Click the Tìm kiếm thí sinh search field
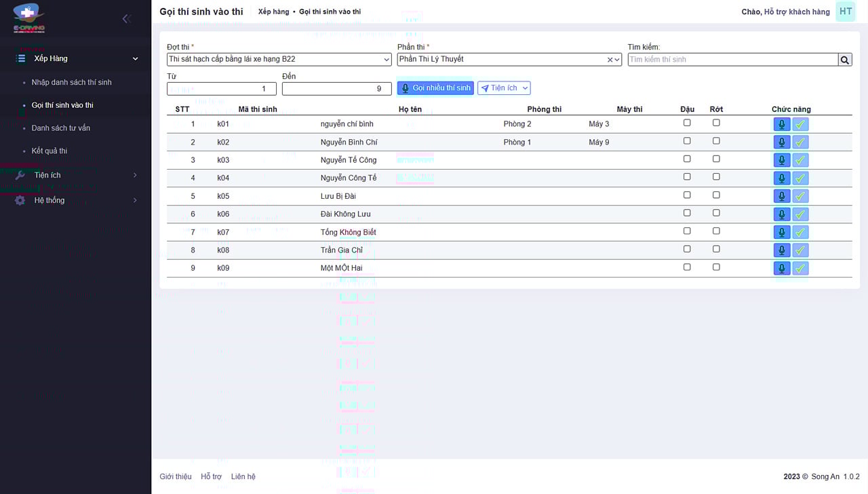This screenshot has width=868, height=494. point(732,60)
